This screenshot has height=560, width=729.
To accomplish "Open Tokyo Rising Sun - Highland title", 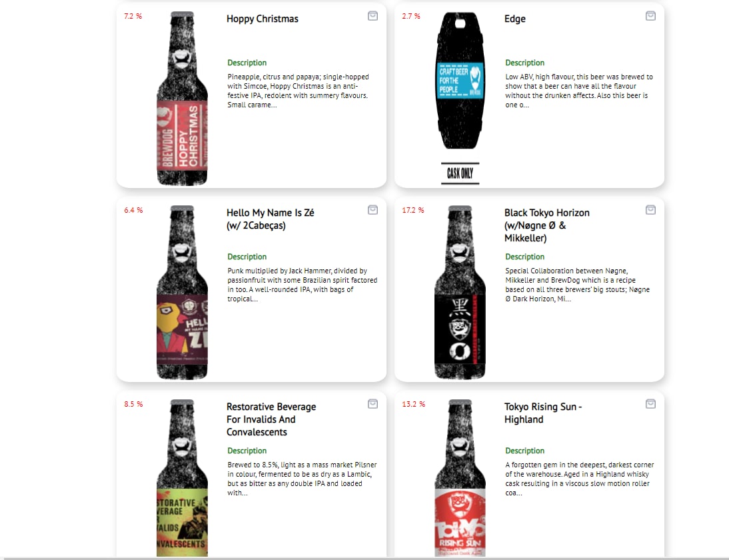I will [x=543, y=413].
